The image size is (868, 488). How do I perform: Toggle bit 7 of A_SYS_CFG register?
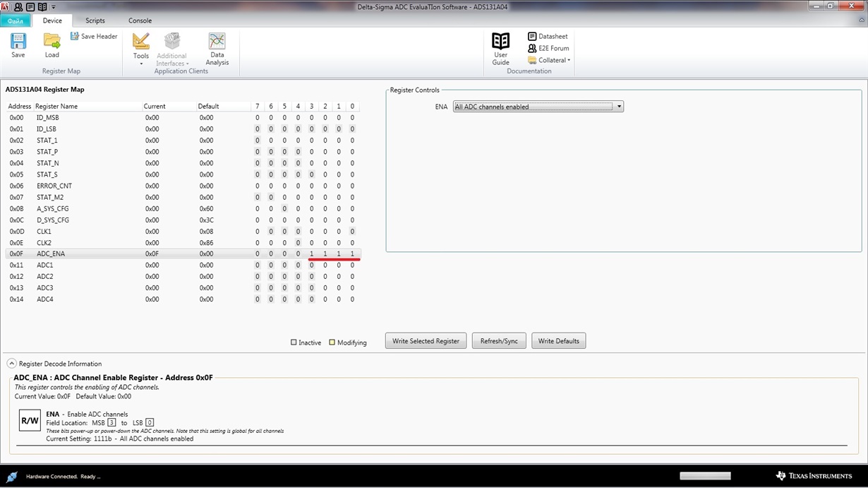tap(258, 209)
